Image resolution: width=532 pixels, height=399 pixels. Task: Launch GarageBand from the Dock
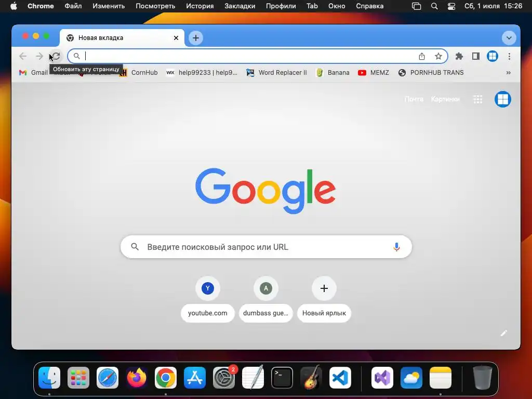pyautogui.click(x=311, y=378)
